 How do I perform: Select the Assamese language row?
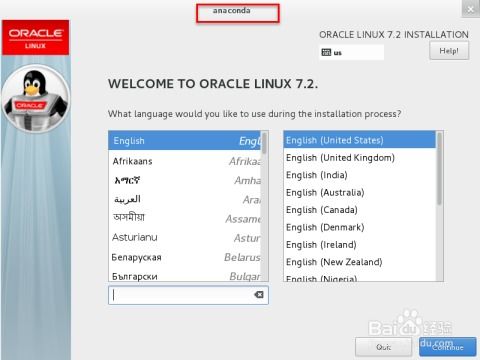(x=185, y=218)
